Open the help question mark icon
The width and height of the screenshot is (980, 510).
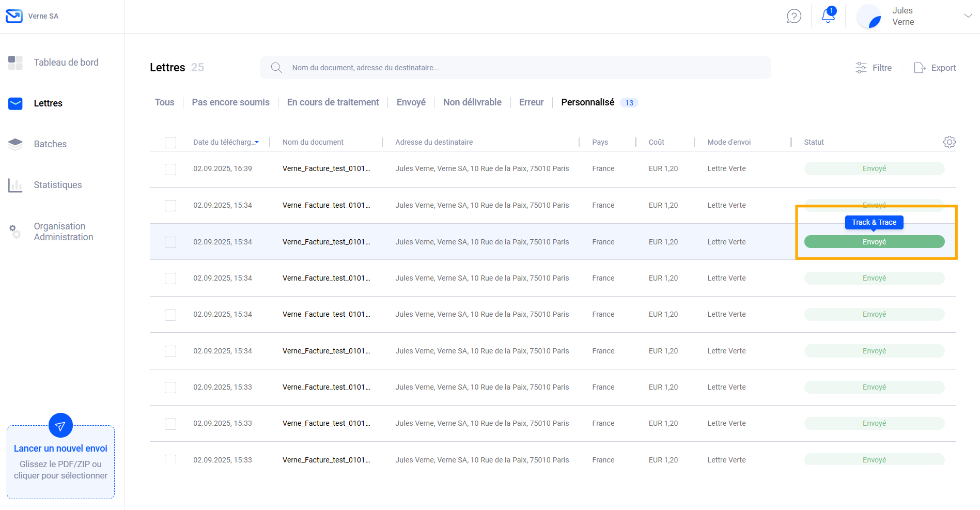coord(794,17)
